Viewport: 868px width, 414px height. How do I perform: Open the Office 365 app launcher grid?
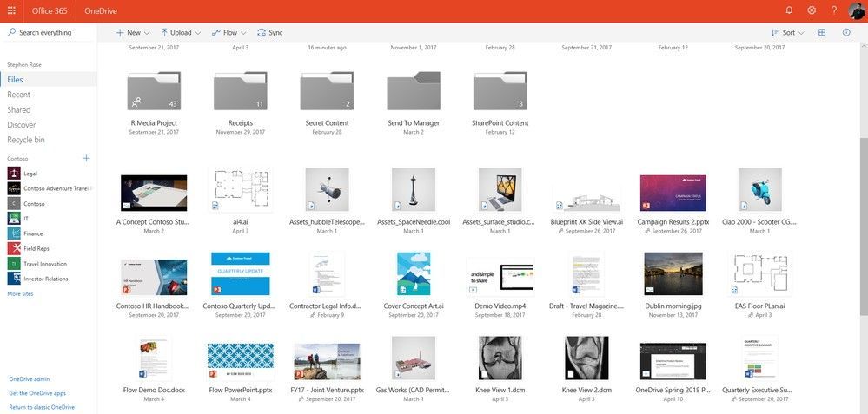click(x=11, y=10)
